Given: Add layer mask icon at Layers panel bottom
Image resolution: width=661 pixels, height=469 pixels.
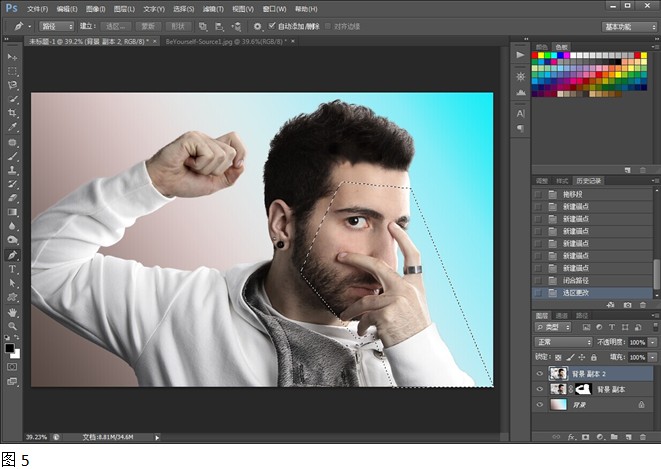Looking at the screenshot, I should (586, 437).
